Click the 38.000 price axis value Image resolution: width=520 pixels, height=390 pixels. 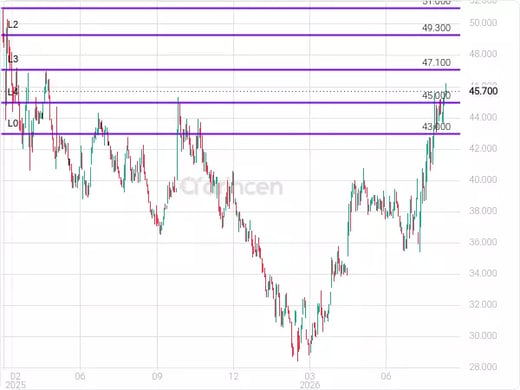point(483,211)
